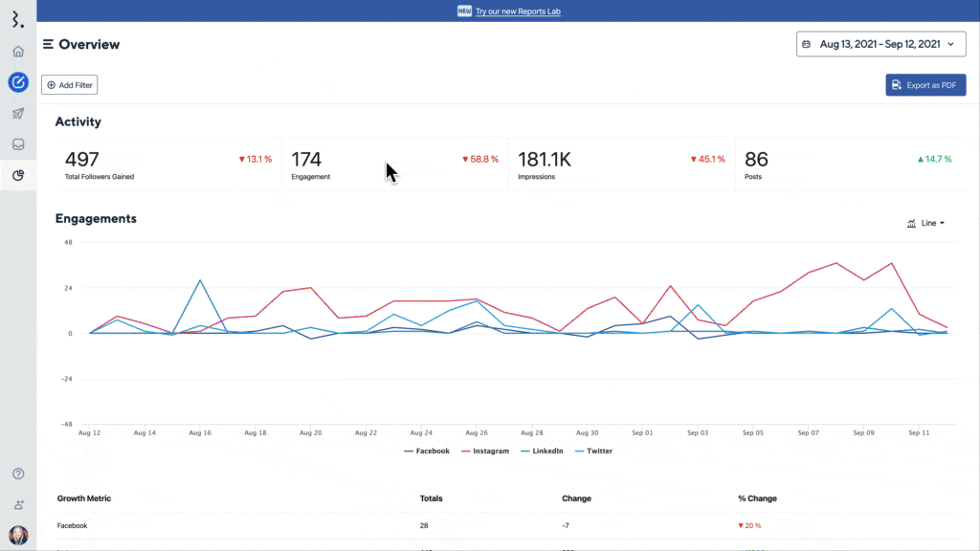Click the app logo in the sidebar
The image size is (980, 551).
tap(18, 20)
